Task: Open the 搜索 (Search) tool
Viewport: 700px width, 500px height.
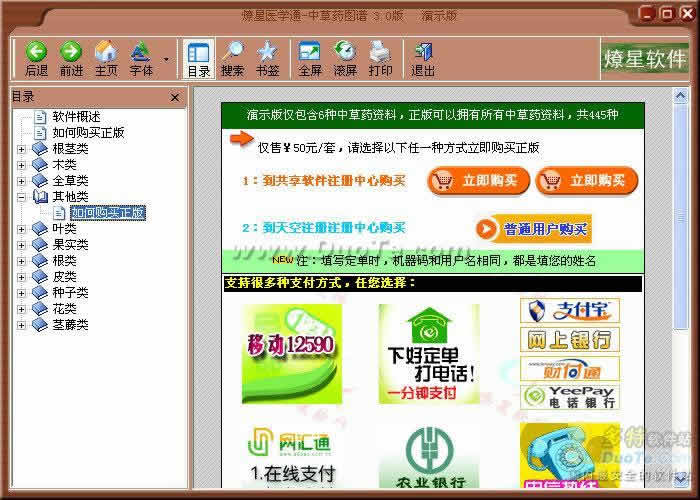Action: (x=232, y=58)
